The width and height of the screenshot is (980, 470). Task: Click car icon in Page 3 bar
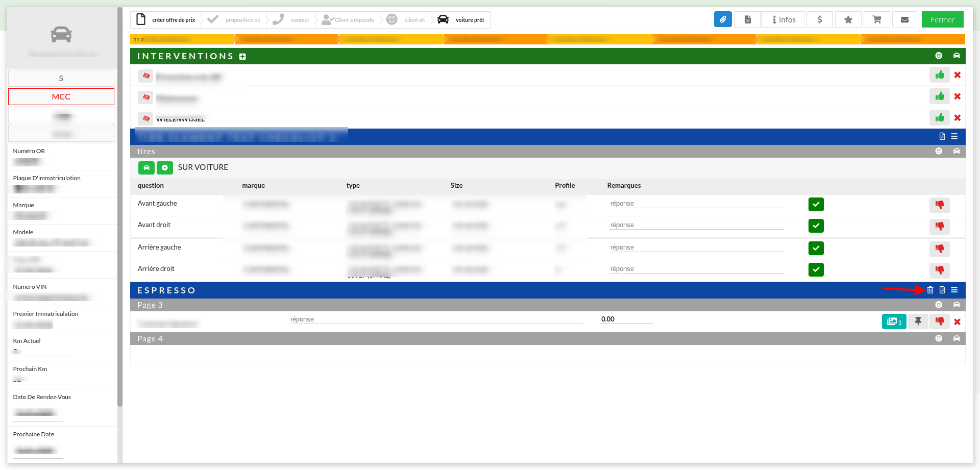[957, 305]
